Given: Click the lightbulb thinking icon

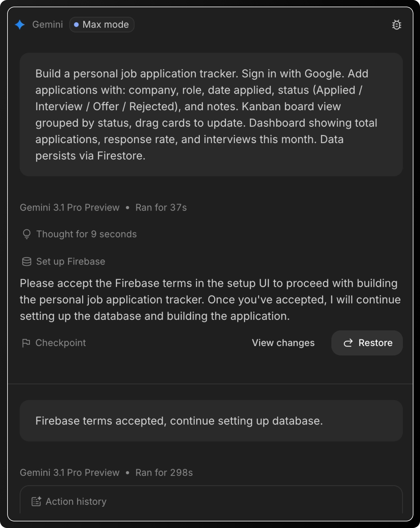Looking at the screenshot, I should [x=27, y=234].
